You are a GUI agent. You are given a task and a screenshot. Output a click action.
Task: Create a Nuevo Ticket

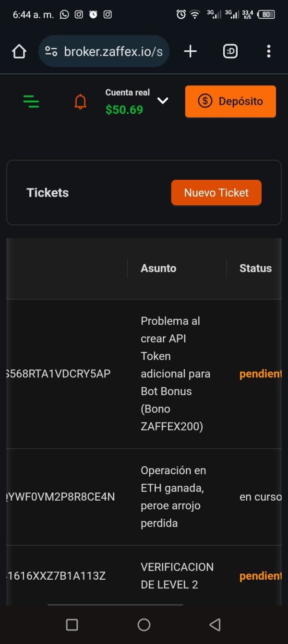(x=216, y=193)
